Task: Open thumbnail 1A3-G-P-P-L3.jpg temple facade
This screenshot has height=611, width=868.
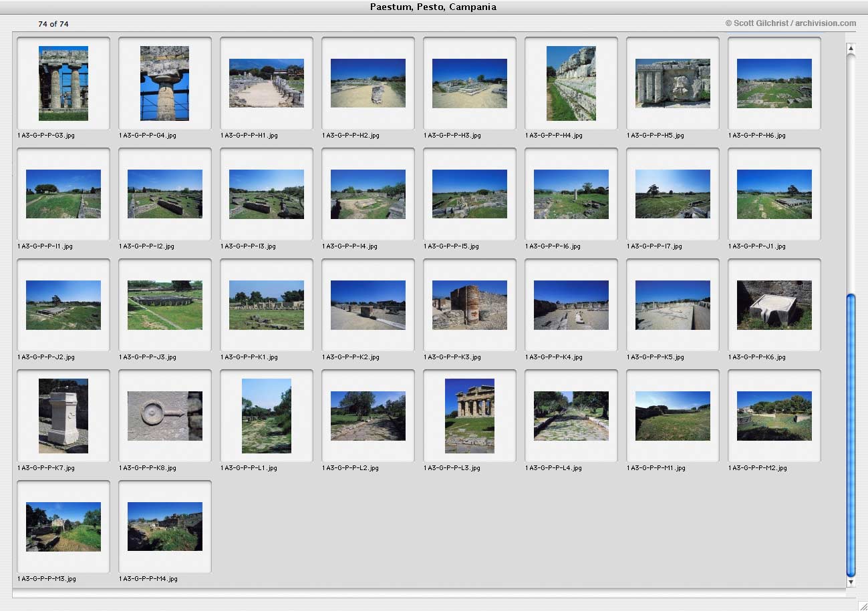Action: (x=470, y=416)
